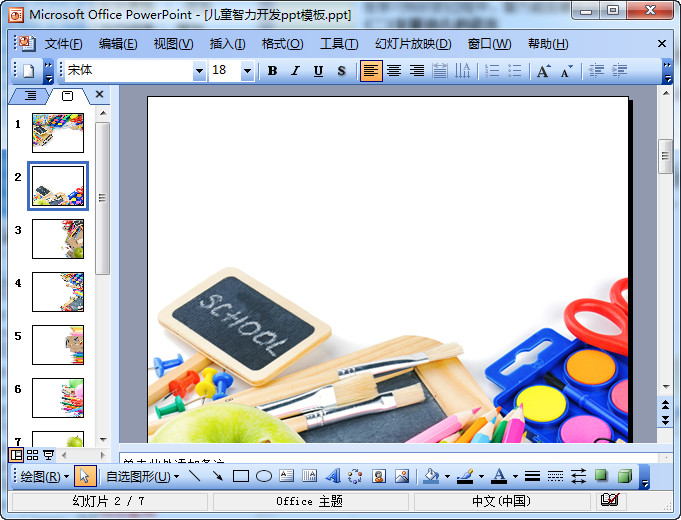Insert Clip Art
Image resolution: width=681 pixels, height=520 pixels.
point(379,476)
